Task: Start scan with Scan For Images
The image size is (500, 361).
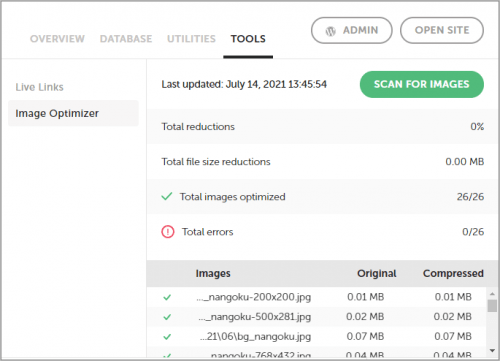Action: [422, 84]
